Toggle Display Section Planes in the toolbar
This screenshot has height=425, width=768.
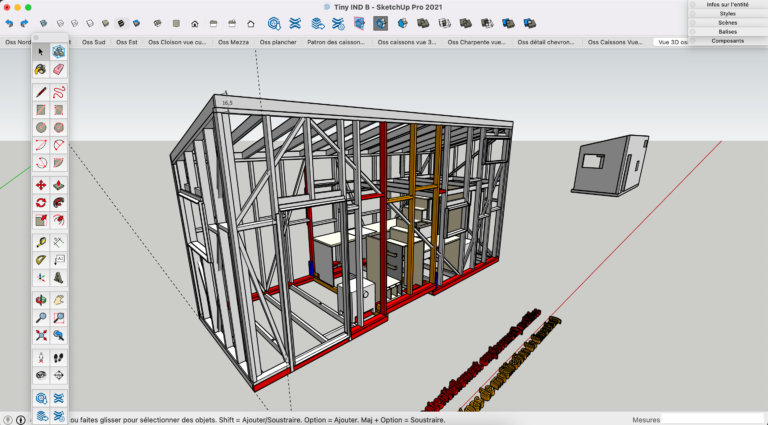(359, 23)
